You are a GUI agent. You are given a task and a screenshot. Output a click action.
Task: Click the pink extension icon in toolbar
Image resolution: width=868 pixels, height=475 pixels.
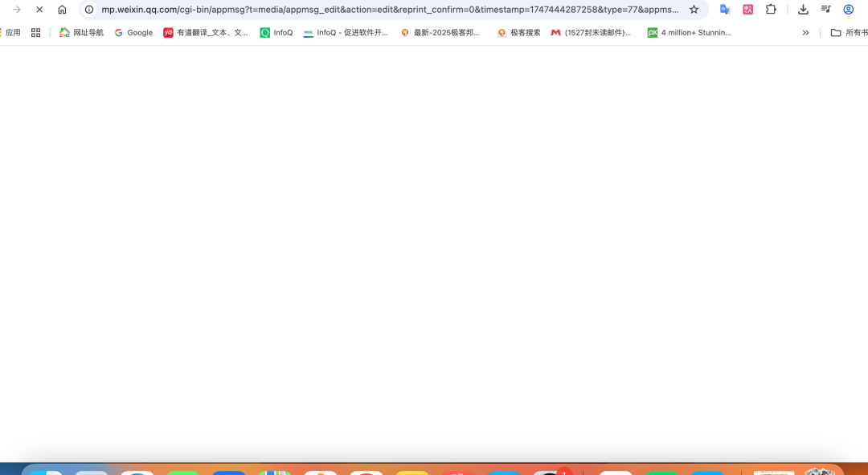pos(748,10)
